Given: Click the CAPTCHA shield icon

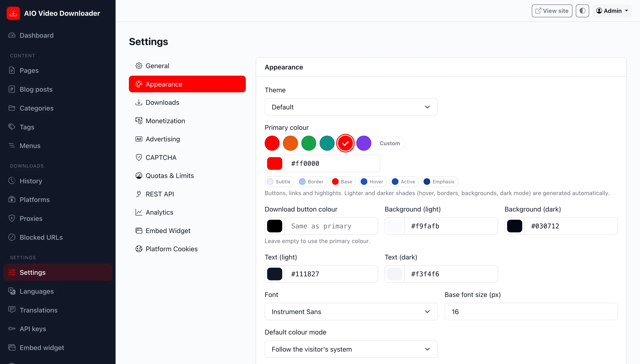Looking at the screenshot, I should [x=139, y=157].
